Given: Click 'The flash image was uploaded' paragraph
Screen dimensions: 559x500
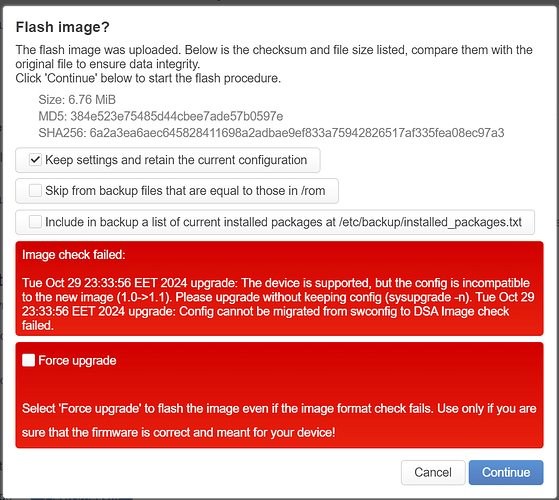Looking at the screenshot, I should pyautogui.click(x=274, y=64).
